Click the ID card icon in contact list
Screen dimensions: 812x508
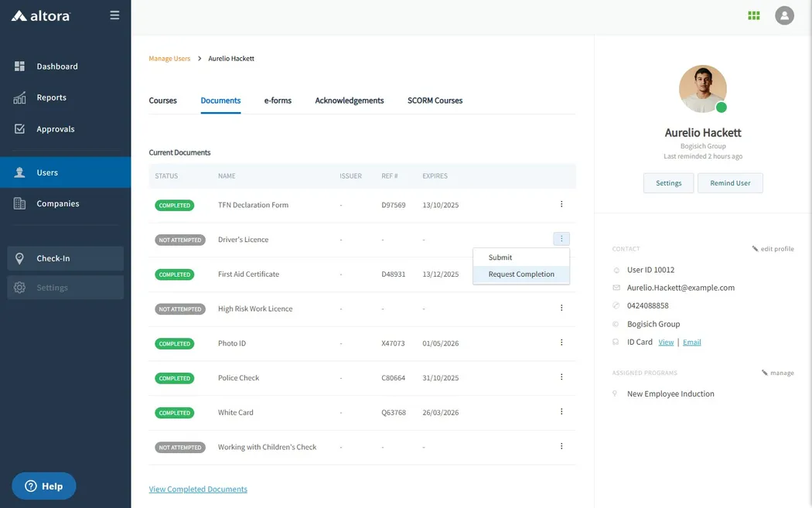point(616,343)
